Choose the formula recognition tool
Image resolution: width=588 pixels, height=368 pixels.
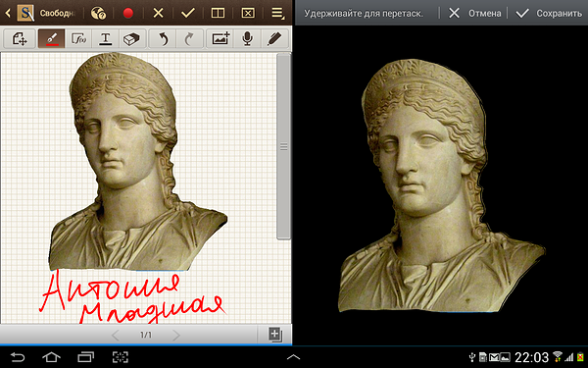78,38
